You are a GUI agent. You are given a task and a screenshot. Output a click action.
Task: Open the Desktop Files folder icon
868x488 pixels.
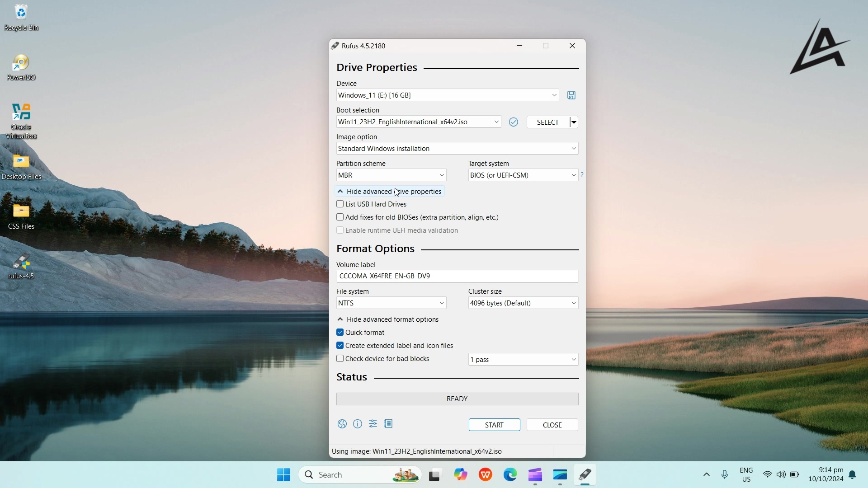21,167
